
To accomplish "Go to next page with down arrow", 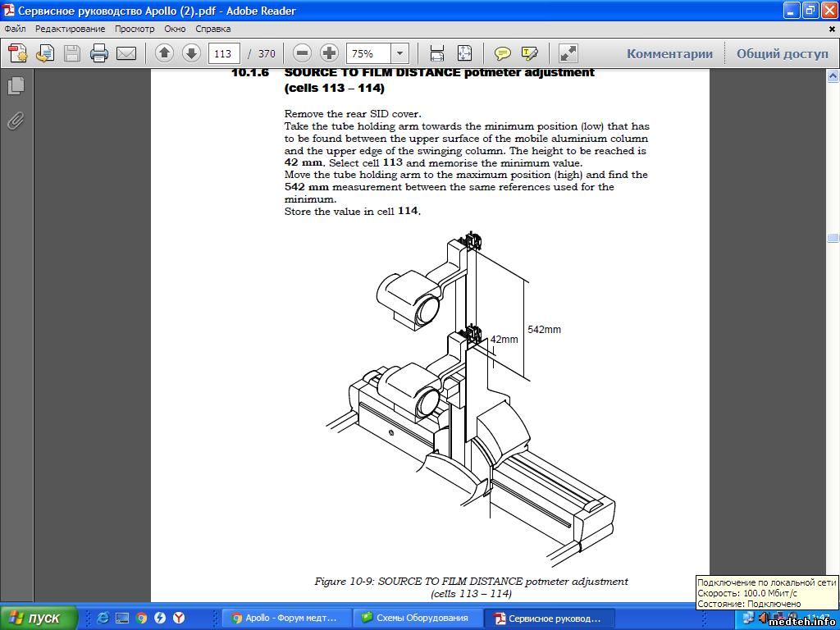I will coord(191,53).
